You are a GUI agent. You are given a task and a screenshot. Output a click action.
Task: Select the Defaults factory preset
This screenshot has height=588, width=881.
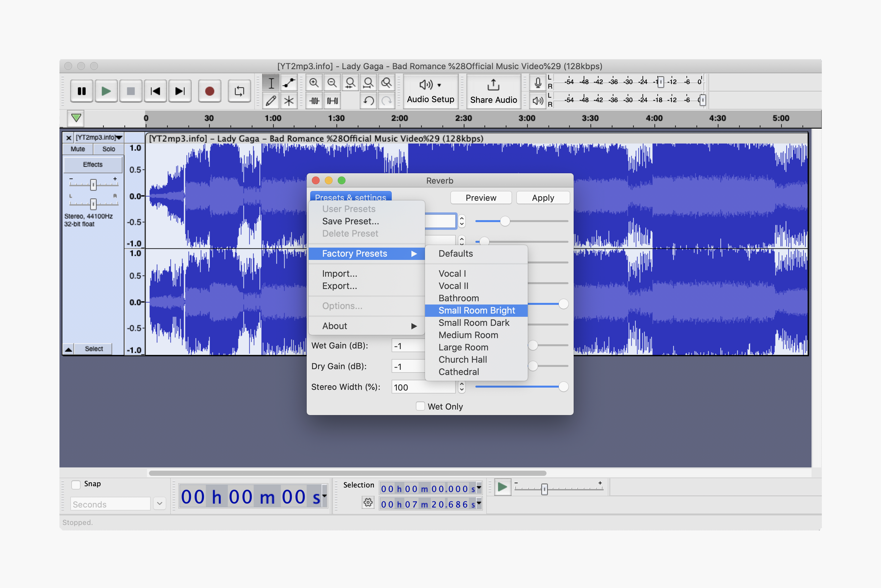(476, 253)
